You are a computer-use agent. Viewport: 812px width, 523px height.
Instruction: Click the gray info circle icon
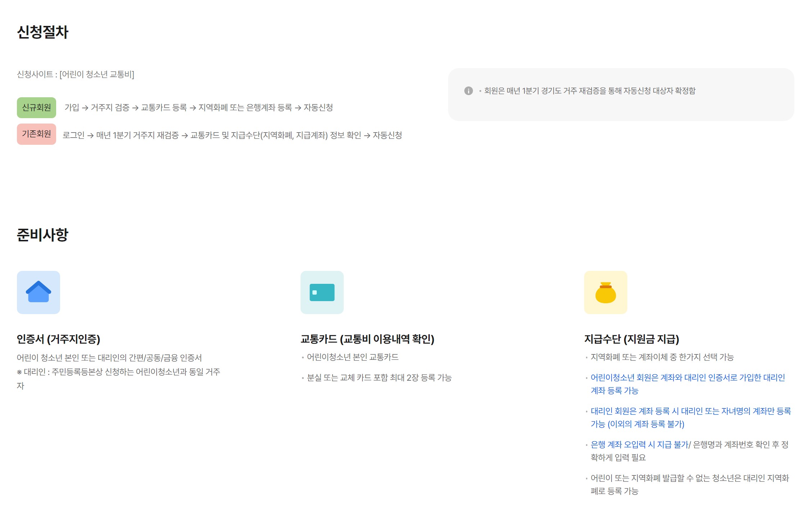click(x=468, y=91)
